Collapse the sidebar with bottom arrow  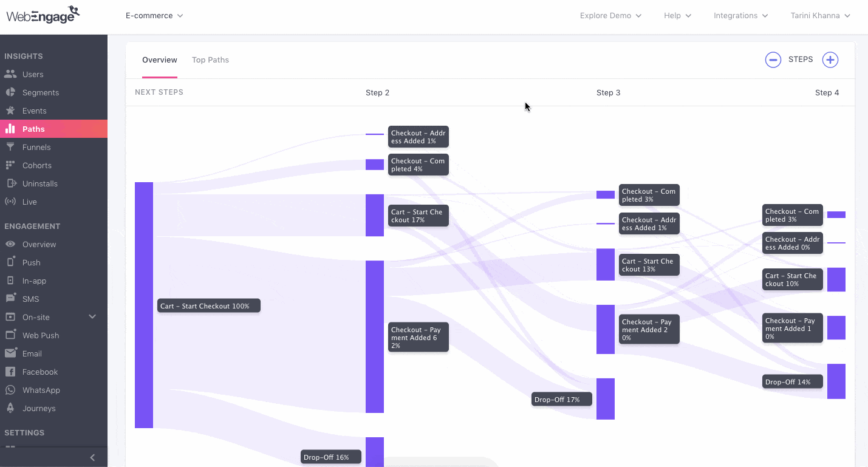pyautogui.click(x=92, y=457)
